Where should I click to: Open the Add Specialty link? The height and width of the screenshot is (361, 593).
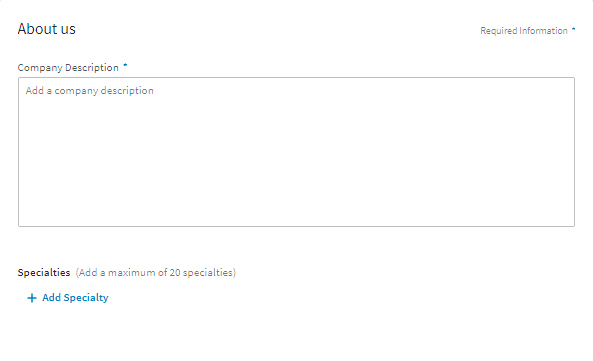[68, 298]
